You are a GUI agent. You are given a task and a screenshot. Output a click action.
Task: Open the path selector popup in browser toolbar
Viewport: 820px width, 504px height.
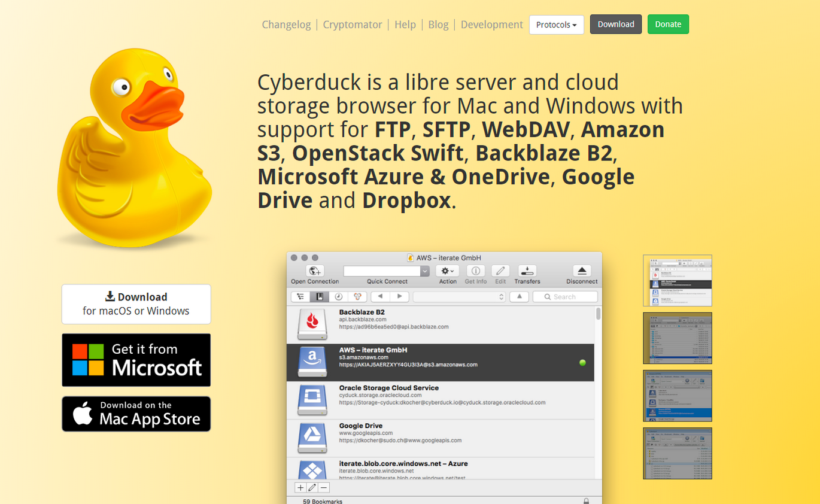point(460,297)
